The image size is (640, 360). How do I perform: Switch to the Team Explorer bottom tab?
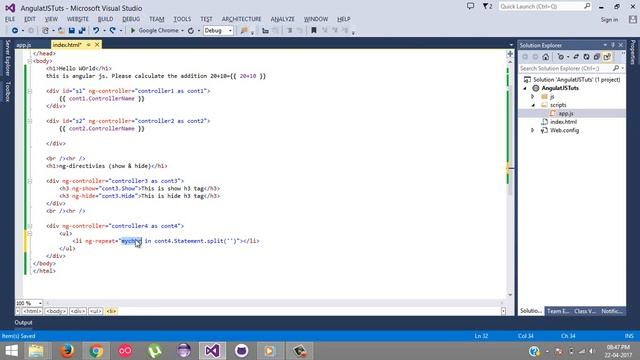(x=558, y=311)
